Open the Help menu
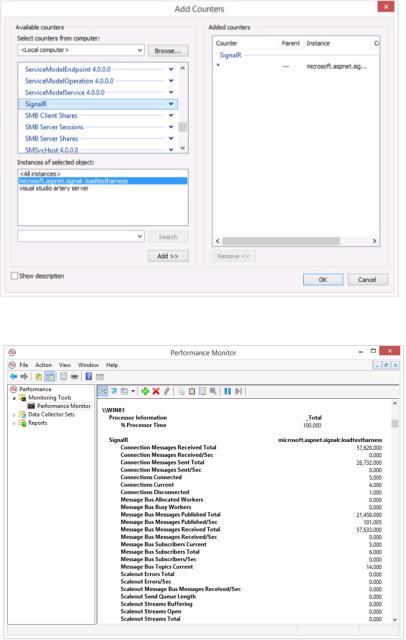This screenshot has height=640, width=406. click(x=112, y=365)
